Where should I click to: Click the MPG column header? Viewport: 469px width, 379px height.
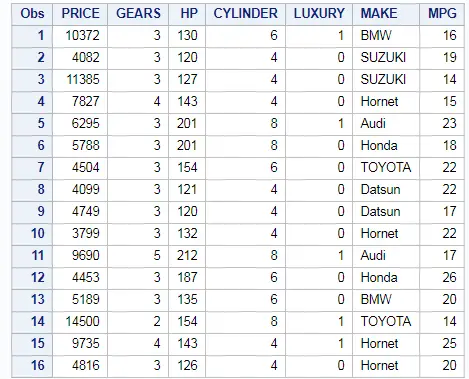point(442,14)
